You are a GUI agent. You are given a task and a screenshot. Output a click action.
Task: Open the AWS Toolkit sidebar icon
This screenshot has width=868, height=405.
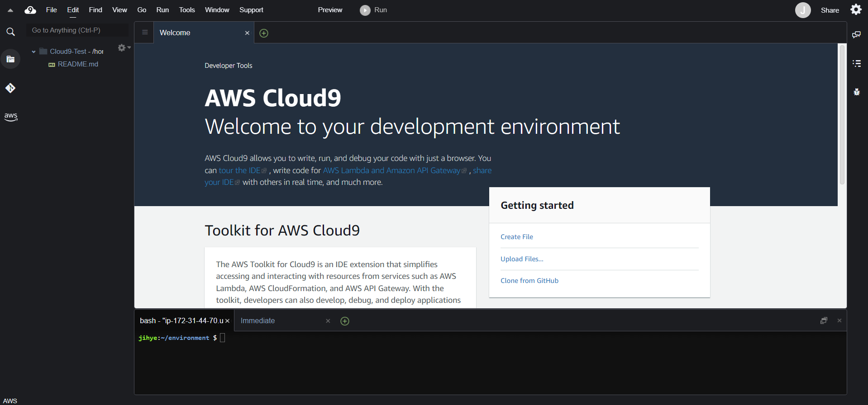click(x=10, y=117)
